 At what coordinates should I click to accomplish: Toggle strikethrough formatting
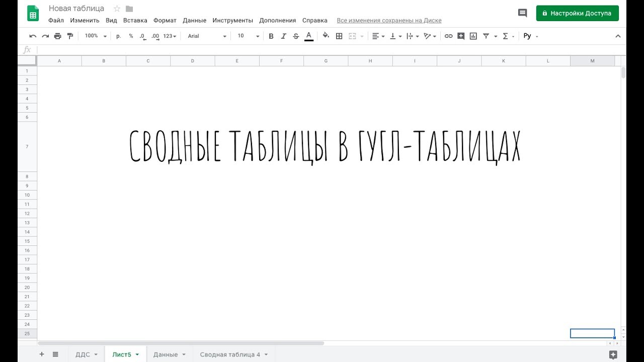296,36
